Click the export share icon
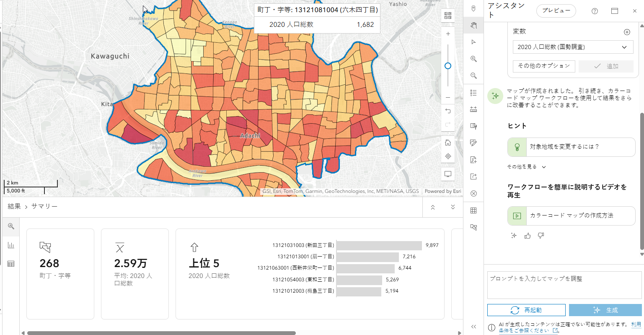Screen dimensions: 644x335 [473, 177]
